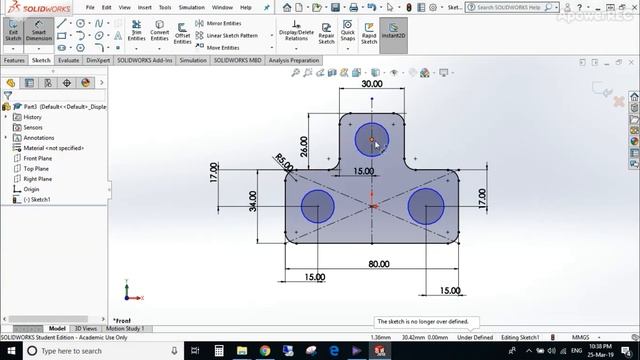Viewport: 640px width, 360px height.
Task: Select Material not specified tree item
Action: tap(49, 148)
